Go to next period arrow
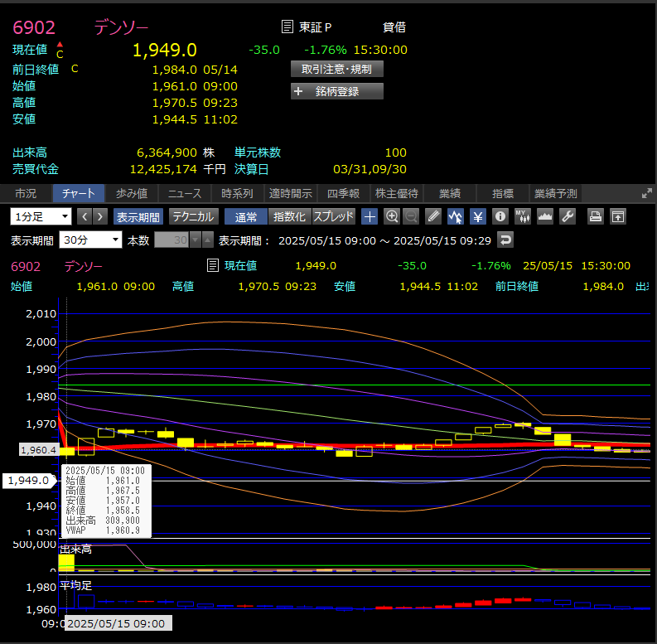657x644 pixels. tap(100, 217)
